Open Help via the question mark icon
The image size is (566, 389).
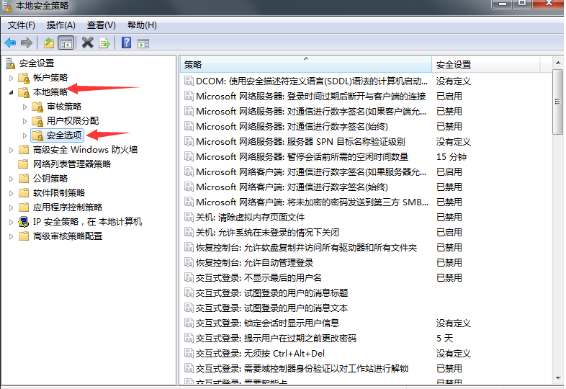126,43
